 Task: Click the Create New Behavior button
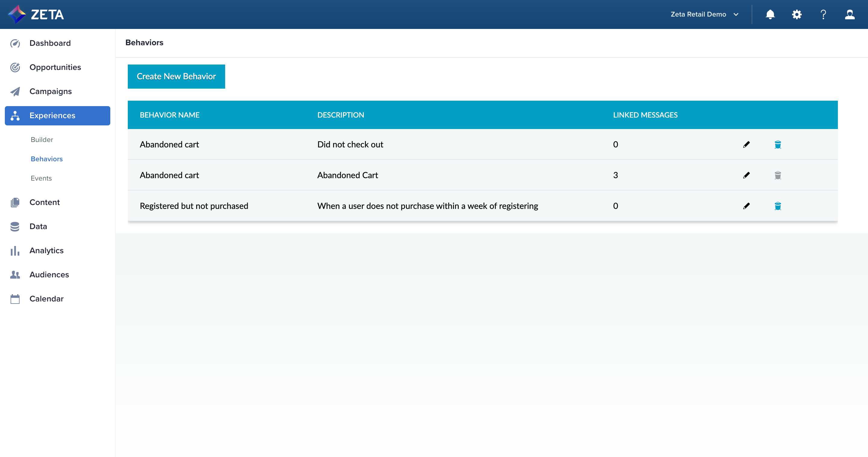click(176, 77)
